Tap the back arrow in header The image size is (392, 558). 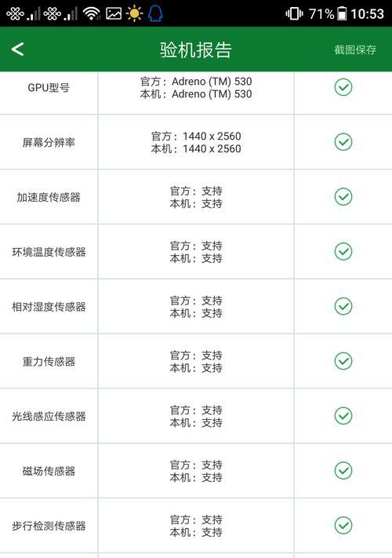[x=17, y=49]
